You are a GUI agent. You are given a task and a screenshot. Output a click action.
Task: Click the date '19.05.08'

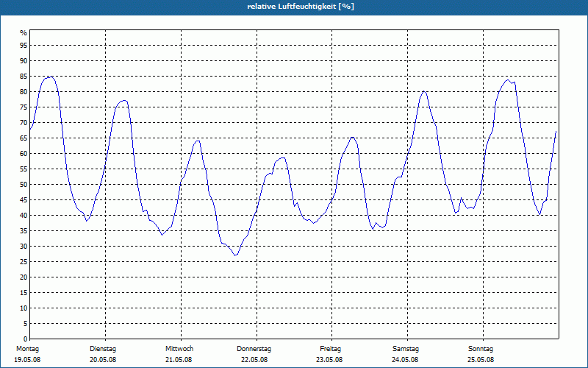coord(27,360)
